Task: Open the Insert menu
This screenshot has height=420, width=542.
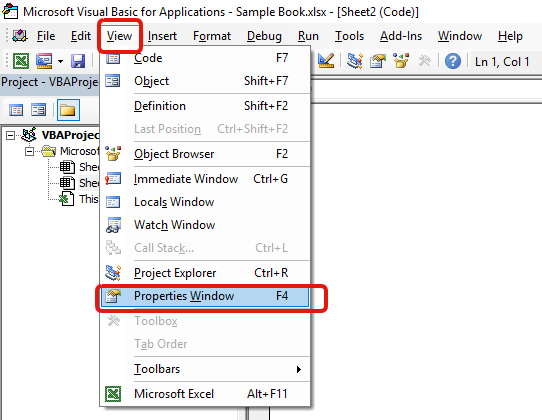Action: [x=162, y=36]
